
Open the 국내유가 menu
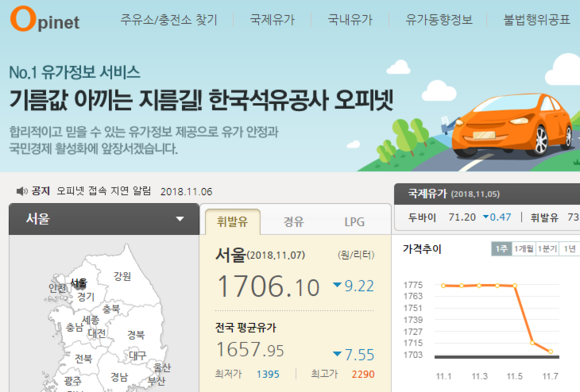click(350, 20)
